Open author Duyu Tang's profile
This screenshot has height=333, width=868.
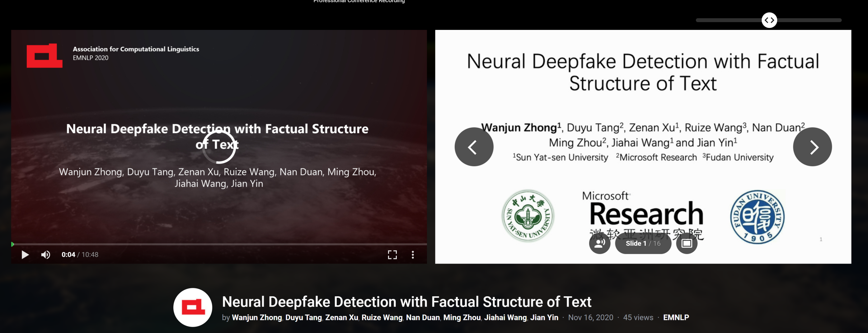(x=303, y=317)
